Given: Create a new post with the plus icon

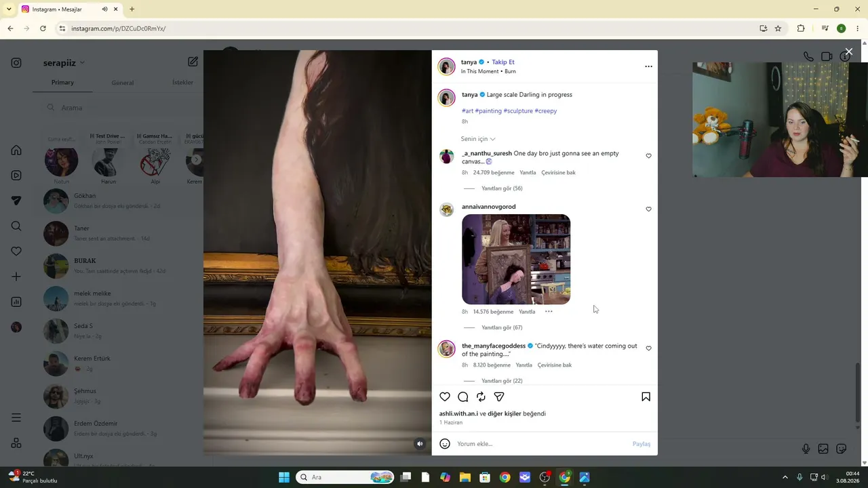Looking at the screenshot, I should (x=16, y=277).
